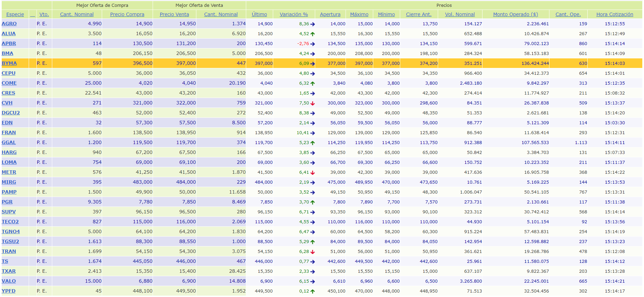Click the Hora Cotización column header

pyautogui.click(x=614, y=14)
